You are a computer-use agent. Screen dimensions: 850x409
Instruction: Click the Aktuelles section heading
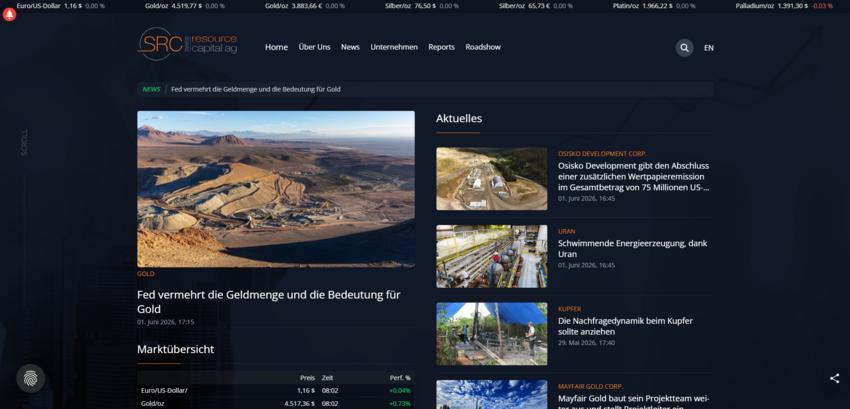click(x=459, y=118)
